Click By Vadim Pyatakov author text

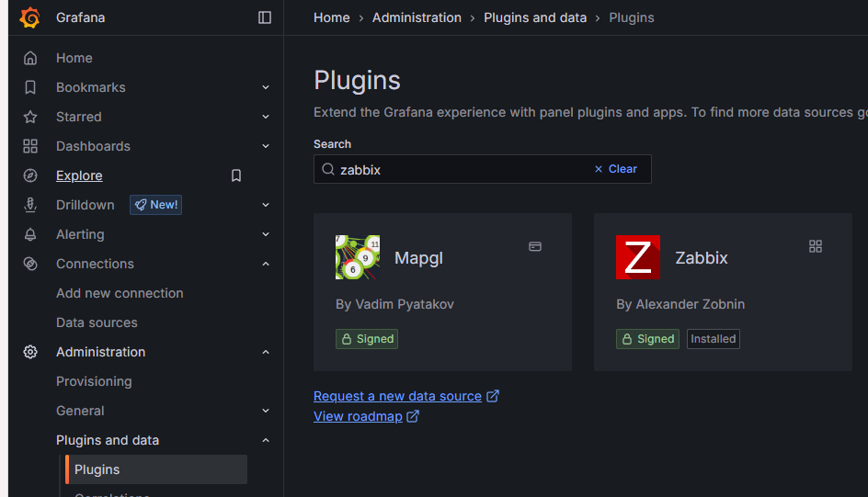tap(394, 304)
